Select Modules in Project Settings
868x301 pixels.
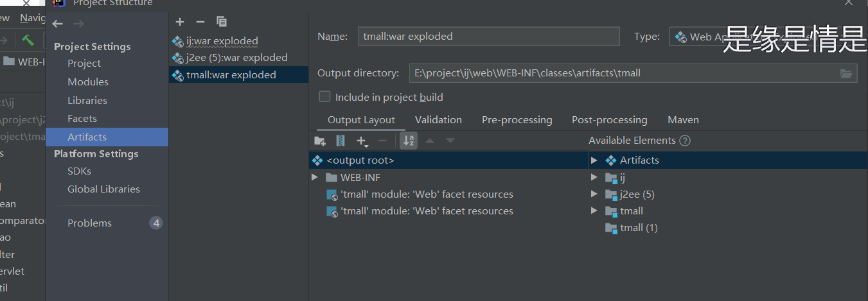(x=88, y=82)
